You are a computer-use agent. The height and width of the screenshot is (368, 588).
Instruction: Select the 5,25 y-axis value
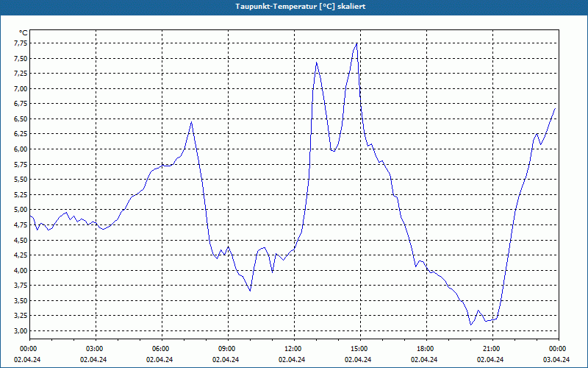21,194
